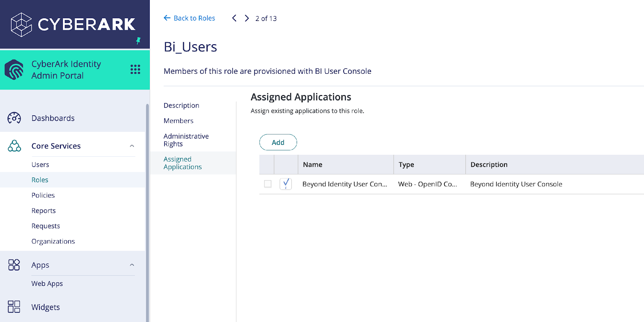This screenshot has width=644, height=322.
Task: Collapse the Apps section chevron
Action: pyautogui.click(x=132, y=265)
